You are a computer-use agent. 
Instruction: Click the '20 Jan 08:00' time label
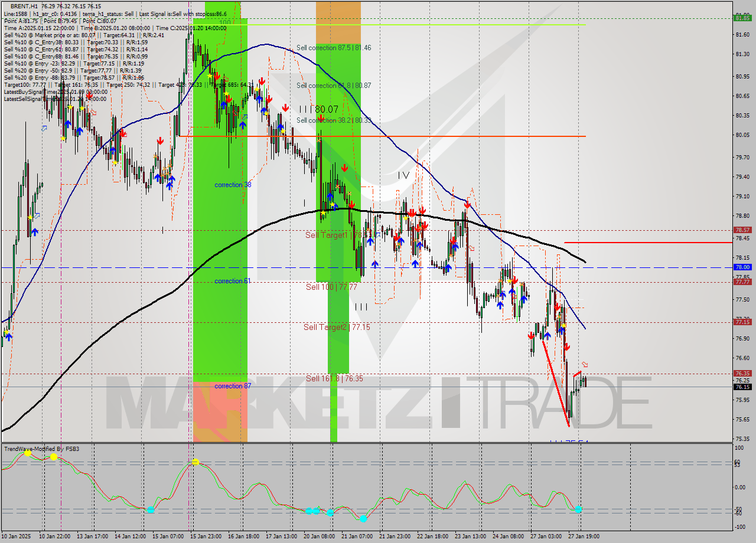pos(319,537)
